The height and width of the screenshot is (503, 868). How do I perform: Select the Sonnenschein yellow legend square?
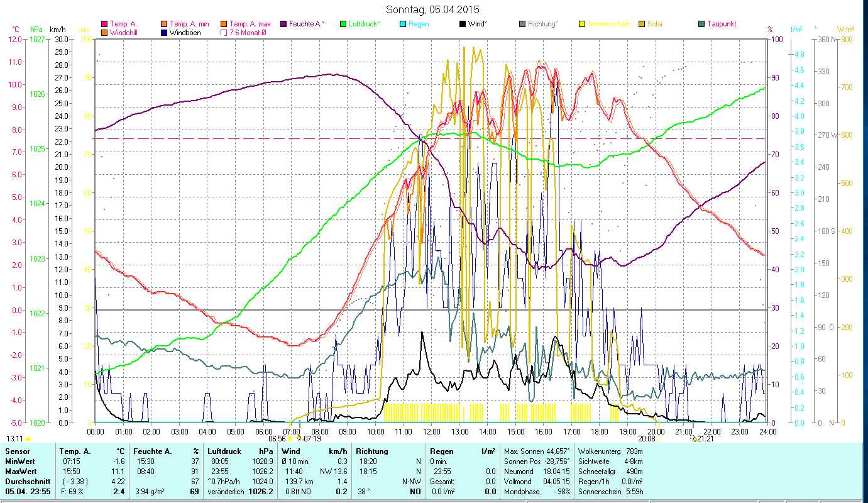(582, 24)
